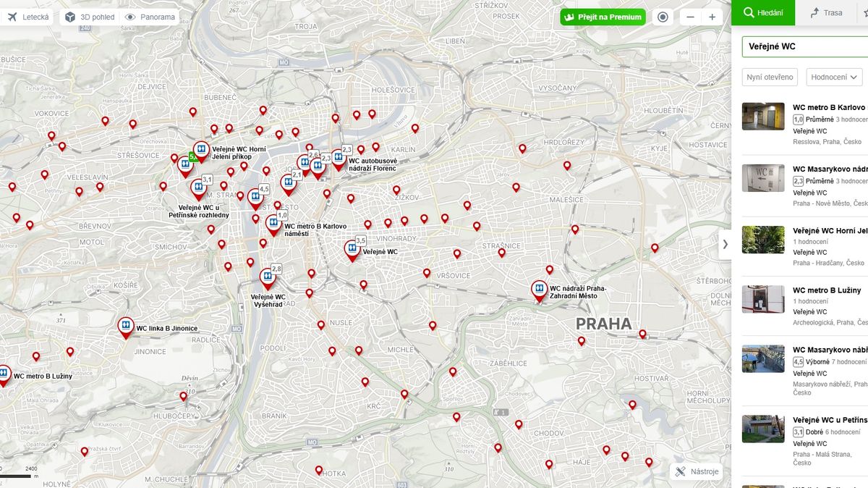The height and width of the screenshot is (488, 868).
Task: Click the Přejít na Premium button
Action: coord(603,17)
